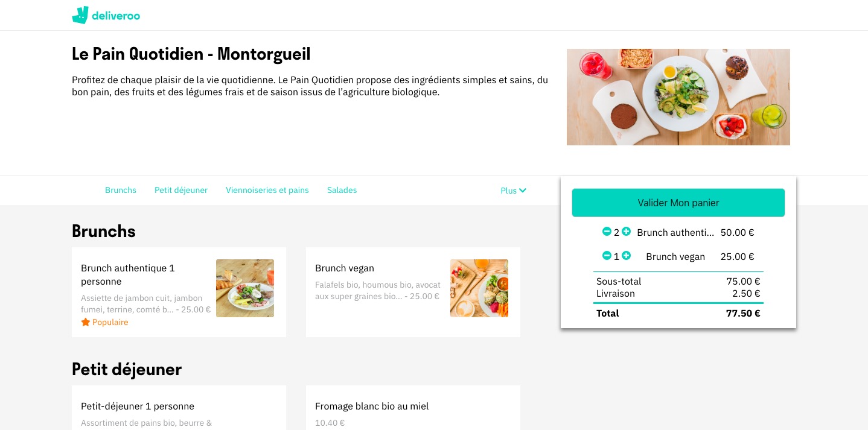Click the kangaroo emblem in the header
The width and height of the screenshot is (868, 430).
point(80,15)
